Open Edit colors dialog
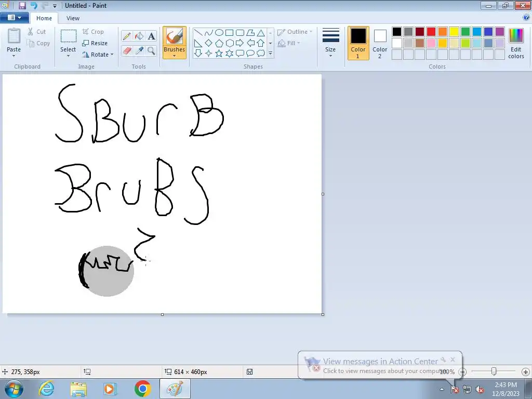Screen dimensions: 532x399 (516, 43)
